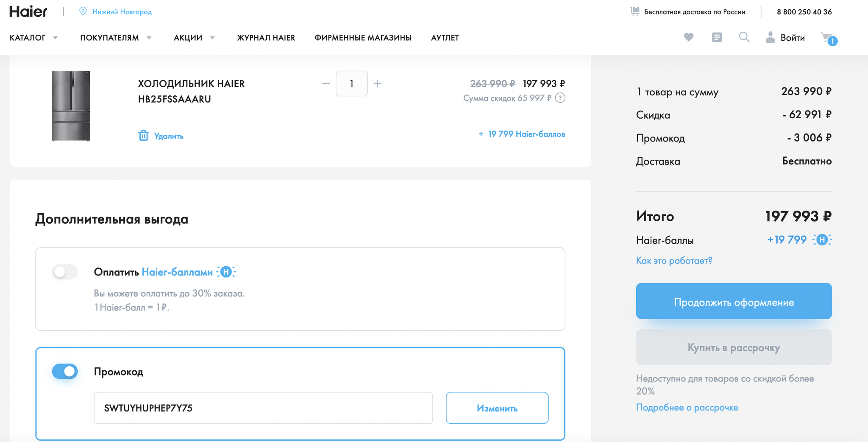
Task: Click + 19 799 Haier-баллов text
Action: pyautogui.click(x=522, y=134)
